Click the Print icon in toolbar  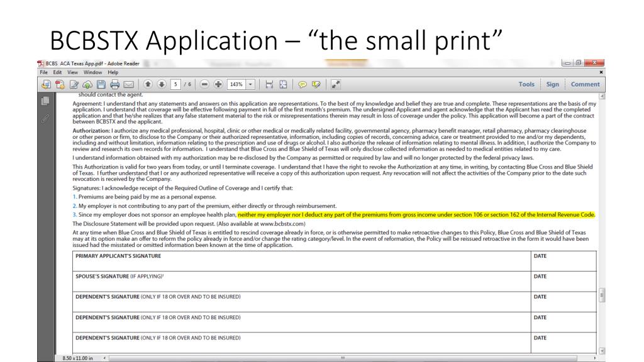pos(115,85)
